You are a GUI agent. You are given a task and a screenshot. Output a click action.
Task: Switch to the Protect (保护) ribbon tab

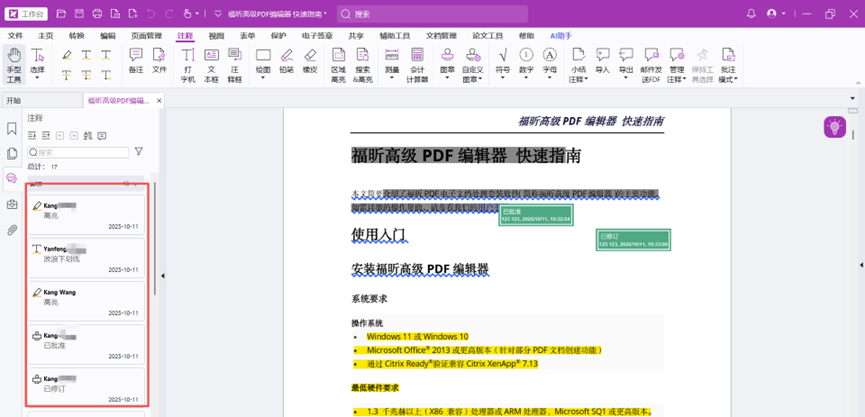pyautogui.click(x=278, y=36)
